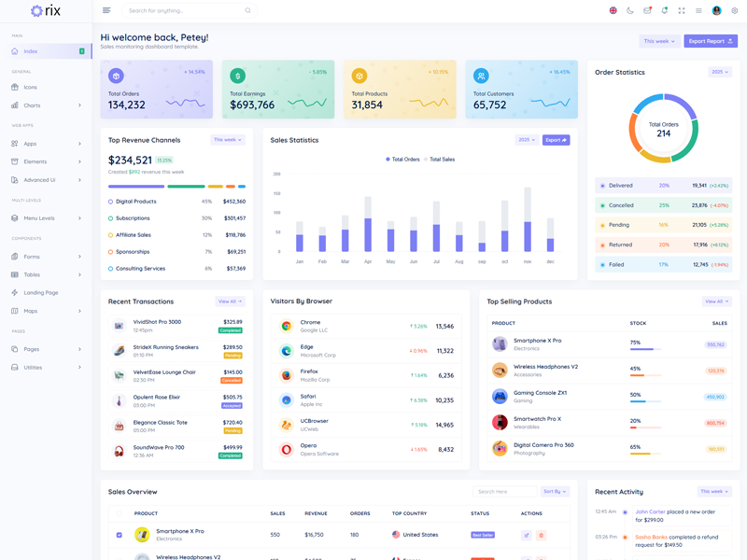
Task: Toggle dark mode with the moon icon
Action: 630,10
